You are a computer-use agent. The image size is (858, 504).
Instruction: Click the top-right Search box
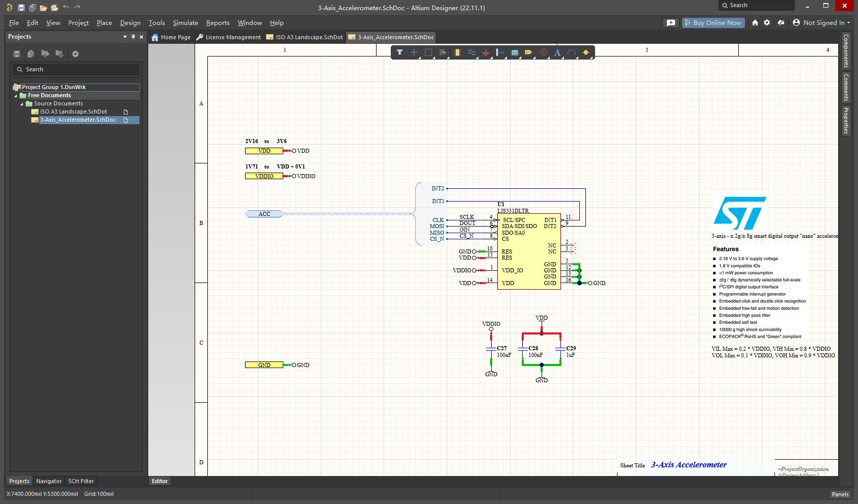click(x=757, y=6)
